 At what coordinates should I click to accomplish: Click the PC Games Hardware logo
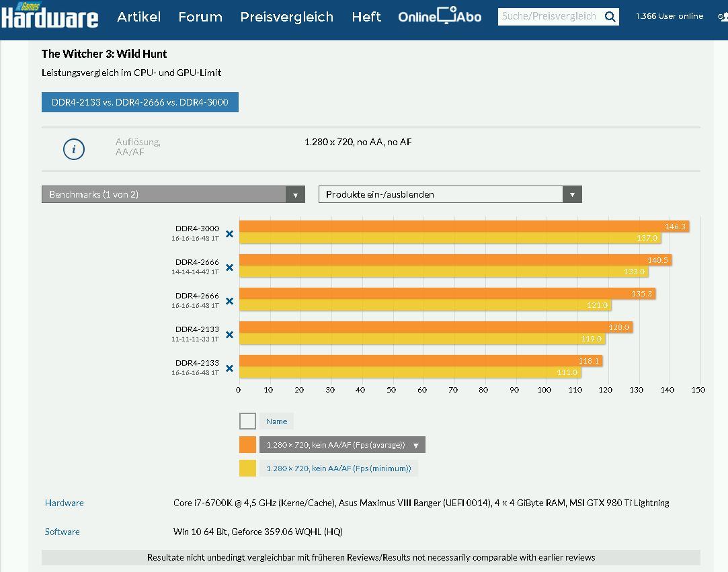pos(50,16)
